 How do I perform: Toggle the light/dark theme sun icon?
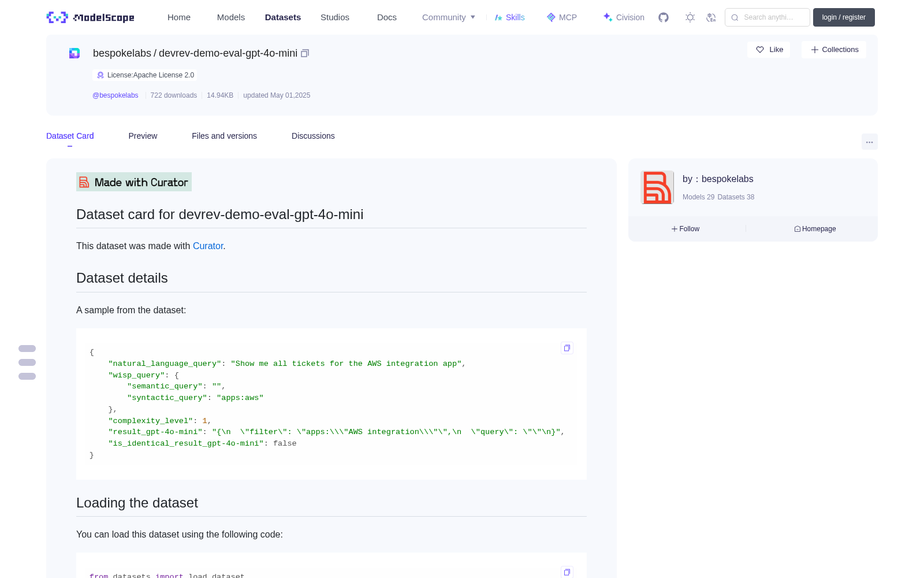[x=690, y=17]
